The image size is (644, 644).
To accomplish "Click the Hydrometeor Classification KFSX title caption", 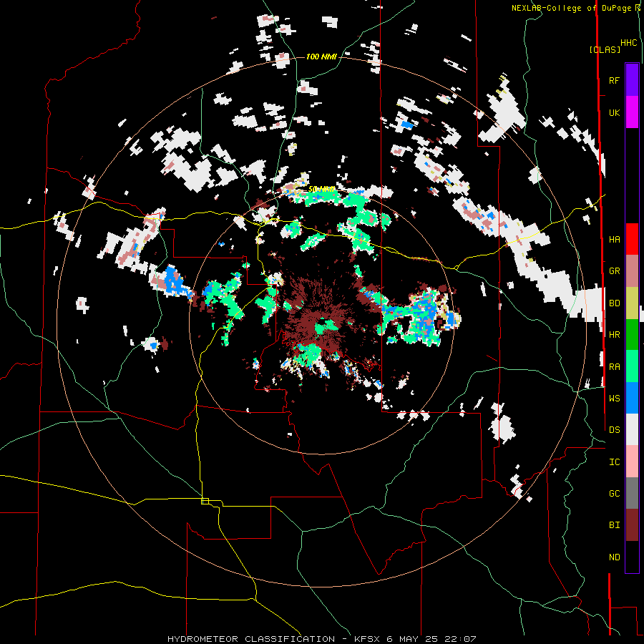I will click(321, 639).
